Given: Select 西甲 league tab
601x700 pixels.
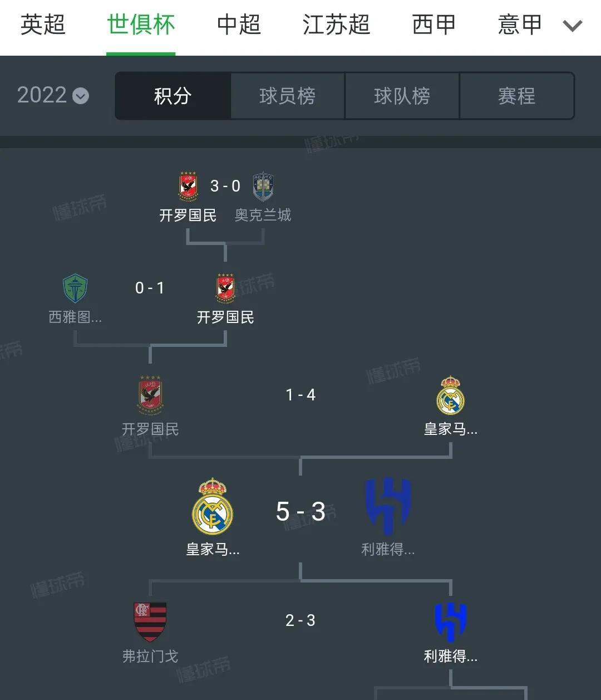Looking at the screenshot, I should (x=434, y=25).
